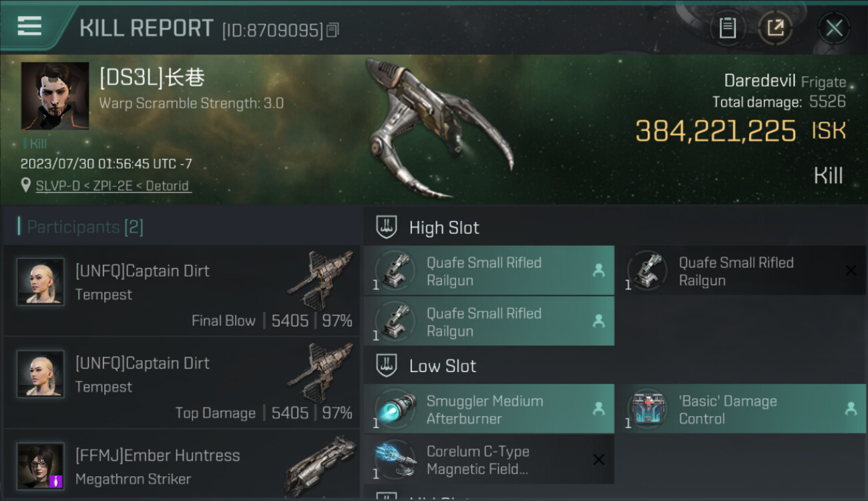Select the first Quafe Small Rifled Railgun
Viewport: 868px width, 501px height.
(x=489, y=271)
